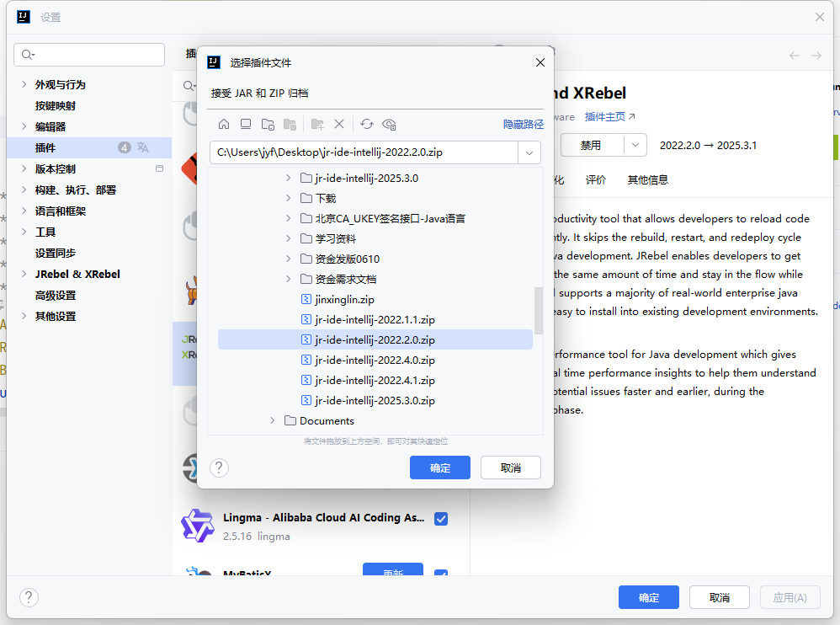Create new folder icon in file chooser

click(317, 125)
